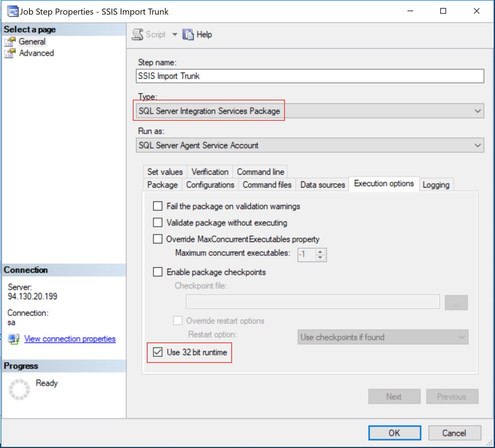Select the Advanced page icon
Viewport: 495px width, 448px height.
pos(10,53)
